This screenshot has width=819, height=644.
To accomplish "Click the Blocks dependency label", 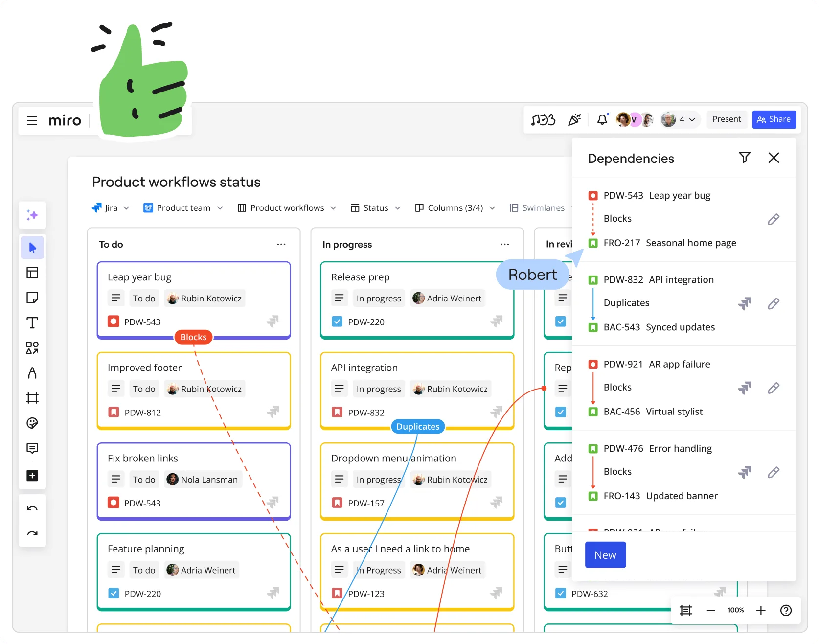I will 193,337.
